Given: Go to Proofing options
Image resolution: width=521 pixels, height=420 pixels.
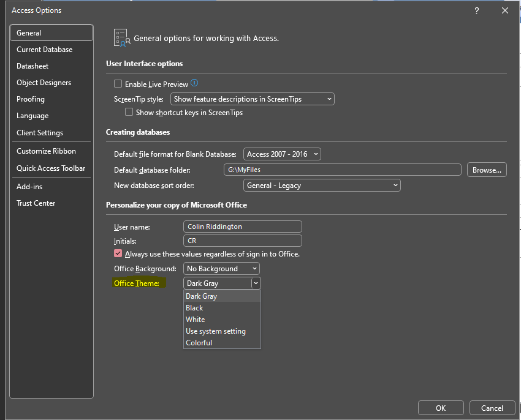Looking at the screenshot, I should pyautogui.click(x=51, y=99).
